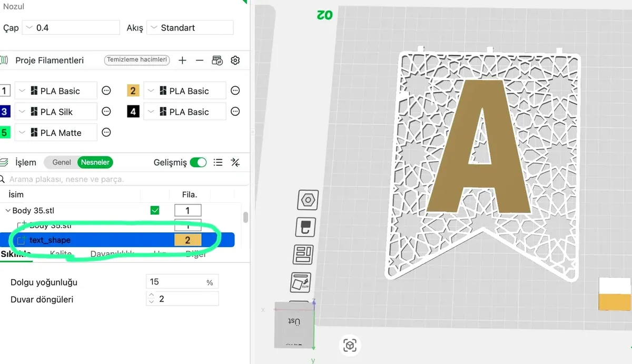Screen dimensions: 632x364
Task: Click the Fila. cell of Body 35.stl
Action: pos(187,211)
